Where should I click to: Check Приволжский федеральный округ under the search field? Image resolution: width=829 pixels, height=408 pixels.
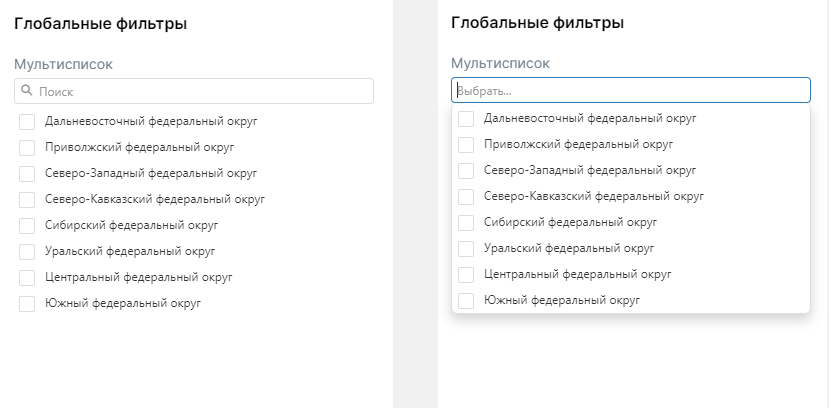click(27, 147)
